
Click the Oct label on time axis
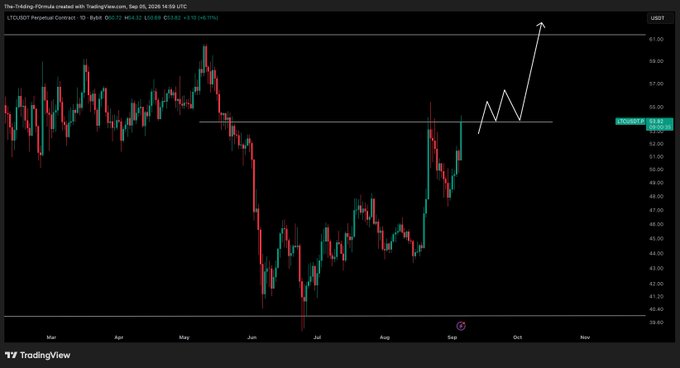517,337
